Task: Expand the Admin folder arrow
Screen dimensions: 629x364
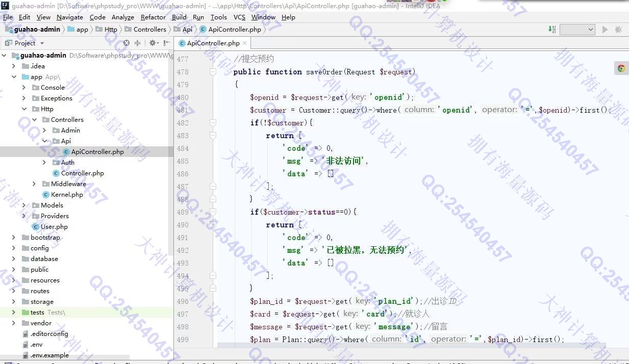Action: (x=44, y=130)
